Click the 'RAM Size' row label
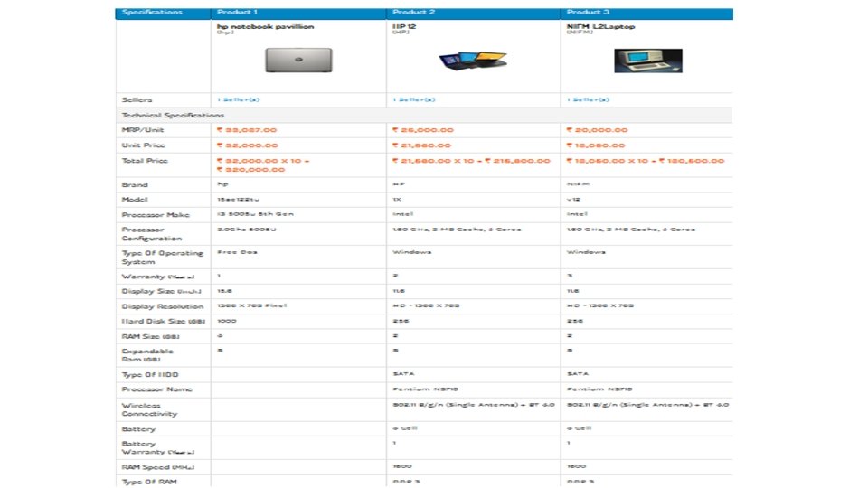 [151, 336]
